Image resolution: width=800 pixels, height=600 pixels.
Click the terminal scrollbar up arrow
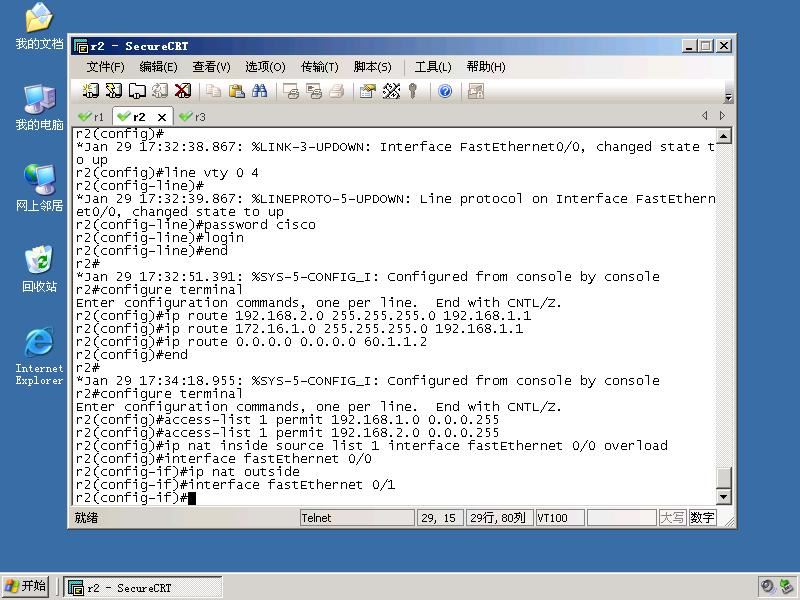(x=724, y=136)
